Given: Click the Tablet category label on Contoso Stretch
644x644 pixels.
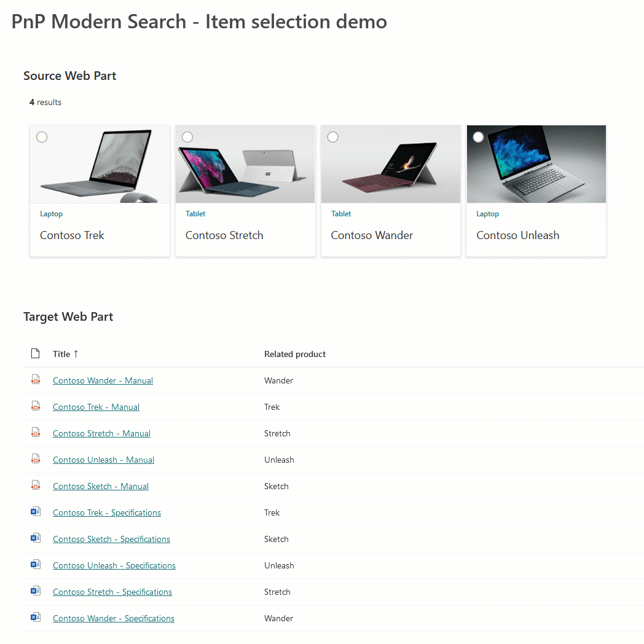Looking at the screenshot, I should [195, 214].
